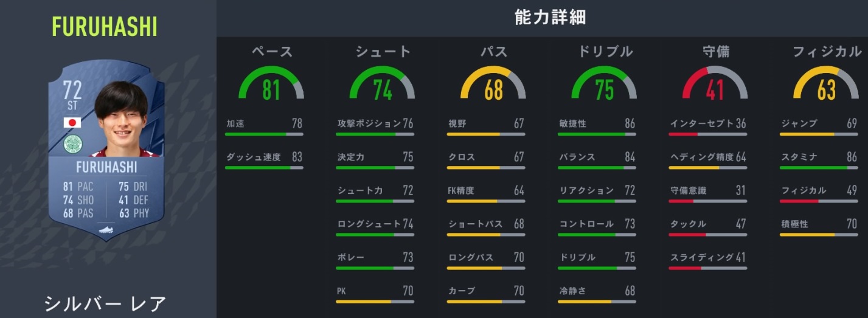Click the 敏捷性 stat row
Image resolution: width=868 pixels, height=318 pixels.
coord(597,124)
